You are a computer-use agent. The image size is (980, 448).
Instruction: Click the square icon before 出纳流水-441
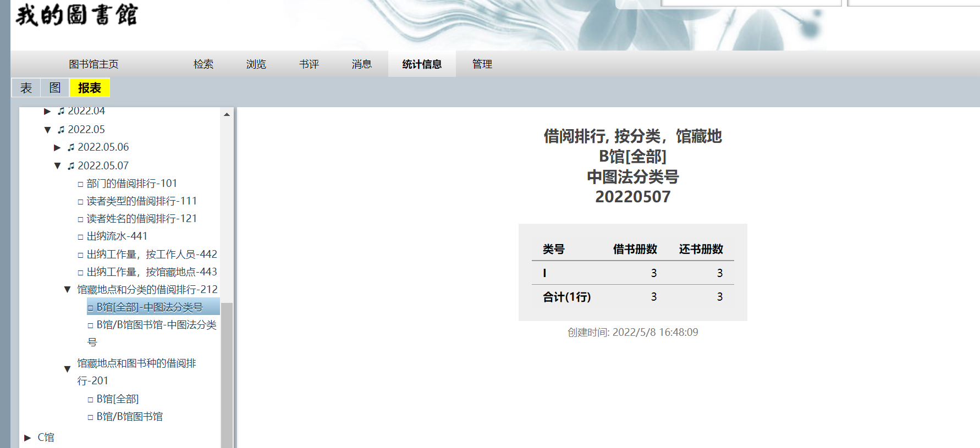tap(81, 237)
